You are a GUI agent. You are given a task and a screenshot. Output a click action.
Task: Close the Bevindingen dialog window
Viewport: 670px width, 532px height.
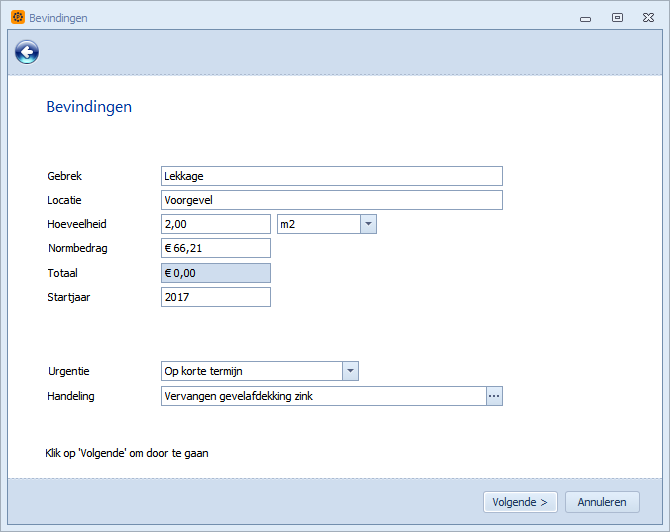coord(647,17)
